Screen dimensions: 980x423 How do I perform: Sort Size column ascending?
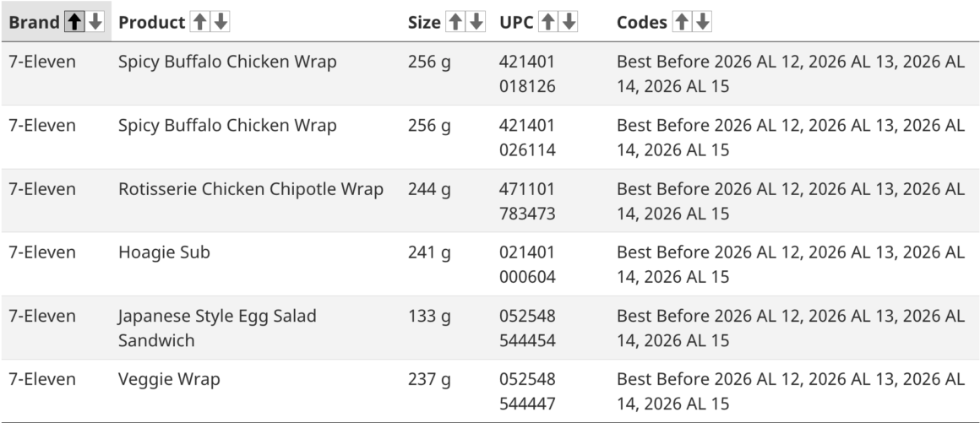pyautogui.click(x=457, y=23)
